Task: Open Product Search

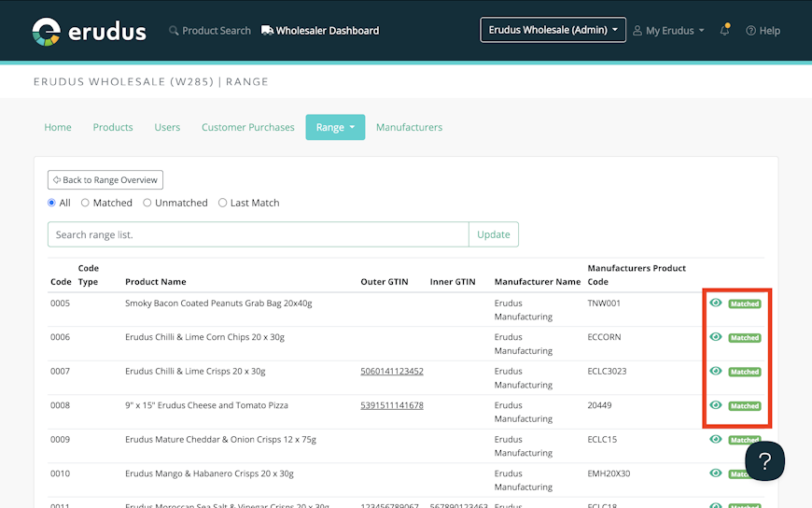Action: pos(210,31)
